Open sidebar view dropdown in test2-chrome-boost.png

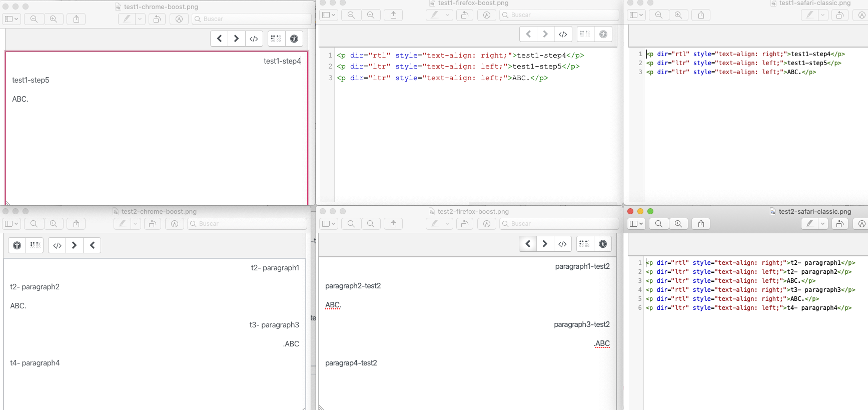pyautogui.click(x=11, y=224)
